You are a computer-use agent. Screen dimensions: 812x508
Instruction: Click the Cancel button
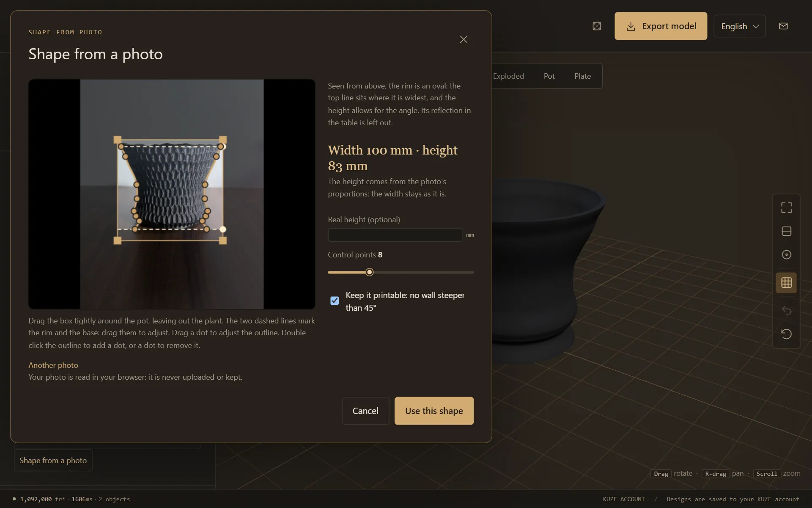tap(365, 411)
